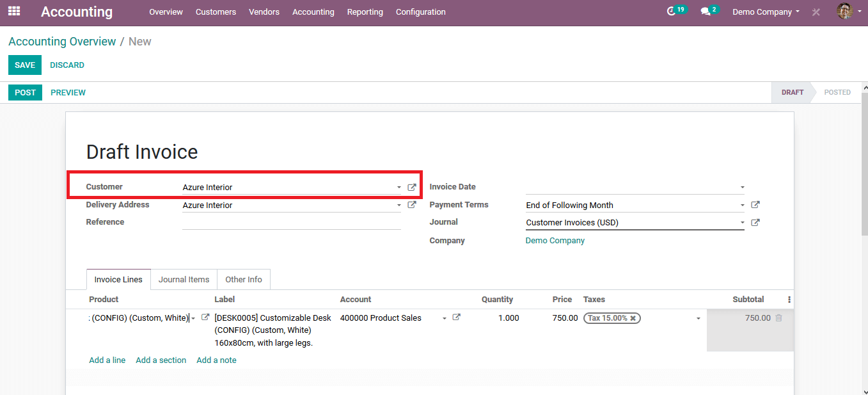The image size is (868, 395).
Task: Expand the Product dropdown in invoice line
Action: point(193,318)
